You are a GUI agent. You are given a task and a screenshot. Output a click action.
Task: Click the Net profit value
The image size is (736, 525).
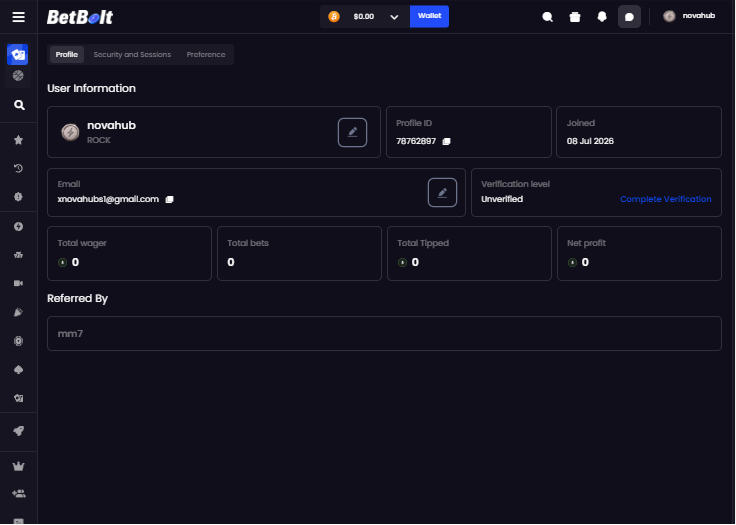585,262
